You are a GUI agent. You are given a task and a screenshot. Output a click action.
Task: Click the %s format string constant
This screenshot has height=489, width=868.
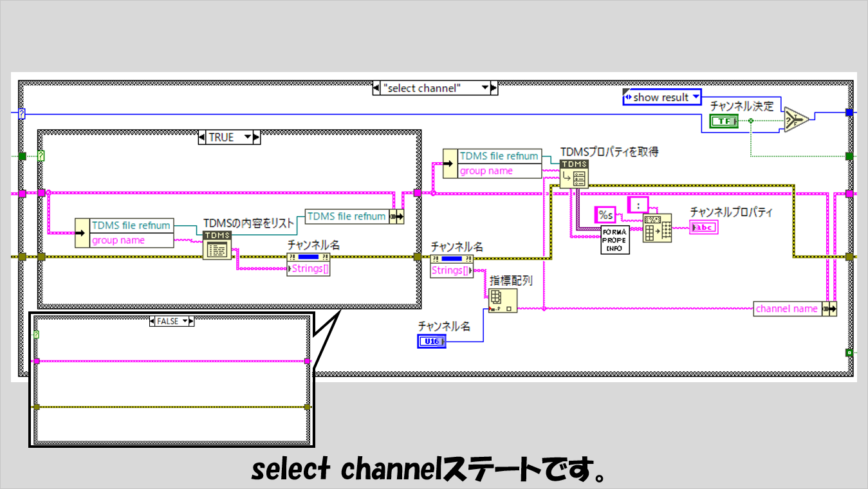(x=606, y=215)
